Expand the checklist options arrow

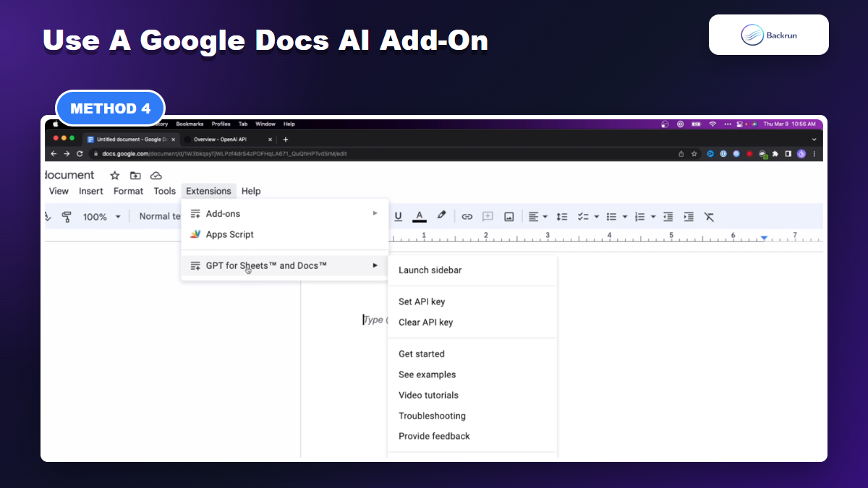click(x=597, y=217)
